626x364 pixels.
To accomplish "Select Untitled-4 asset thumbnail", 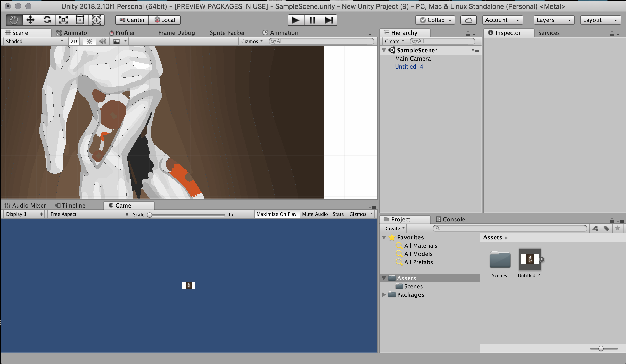I will [x=530, y=259].
